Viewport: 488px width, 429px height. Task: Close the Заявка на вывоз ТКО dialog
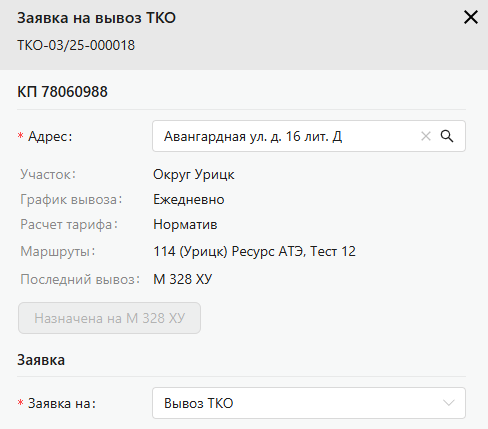click(x=471, y=17)
